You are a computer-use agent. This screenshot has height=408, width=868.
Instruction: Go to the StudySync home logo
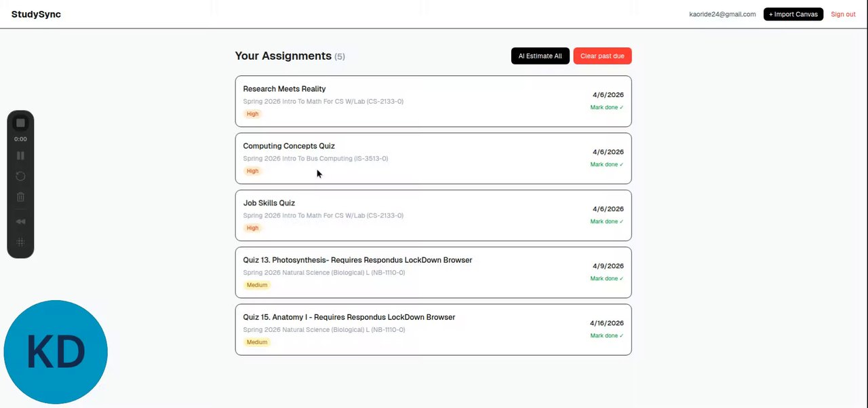(36, 14)
